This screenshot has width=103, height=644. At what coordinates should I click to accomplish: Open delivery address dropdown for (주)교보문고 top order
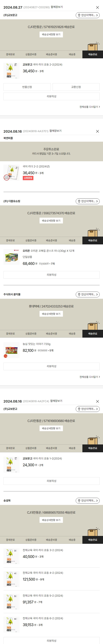87,15
